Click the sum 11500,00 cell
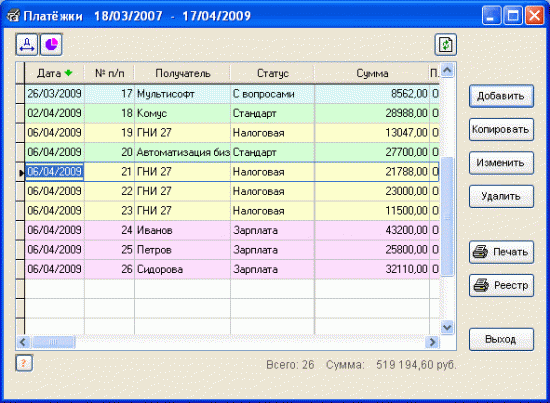550x403 pixels. [x=372, y=210]
